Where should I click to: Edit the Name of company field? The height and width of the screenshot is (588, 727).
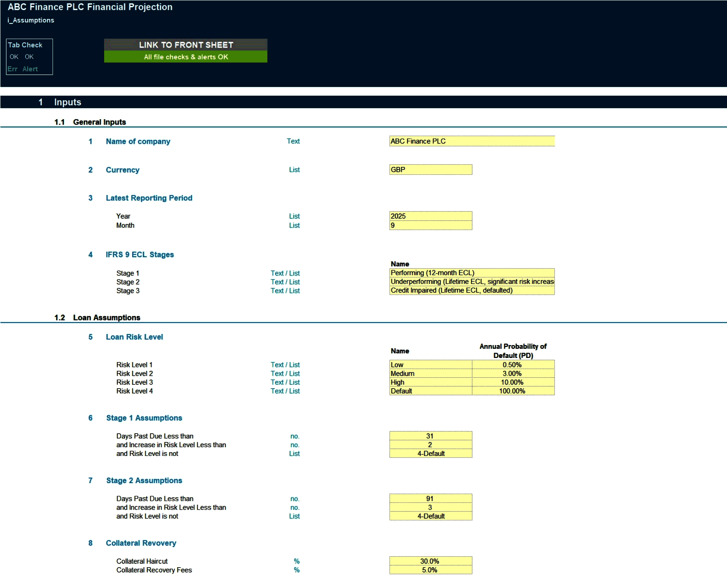pyautogui.click(x=471, y=141)
